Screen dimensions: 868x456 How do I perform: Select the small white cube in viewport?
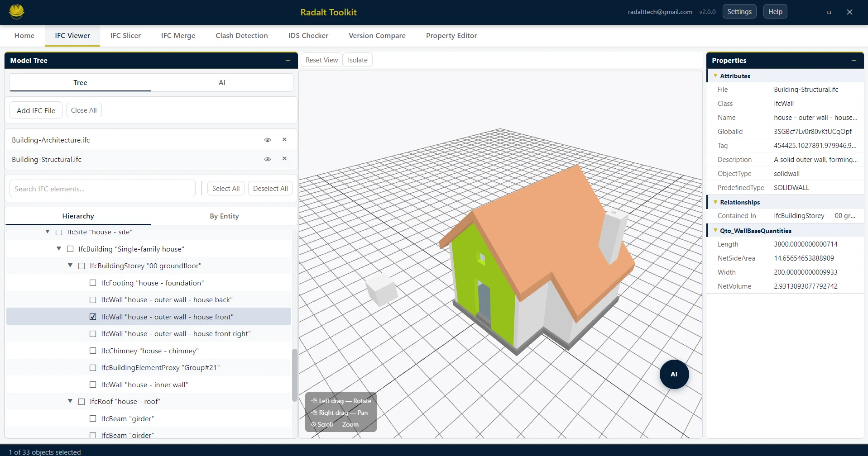point(381,290)
